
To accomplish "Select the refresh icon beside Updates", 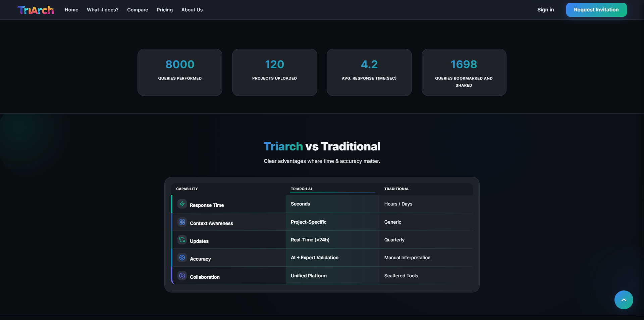I will coord(182,240).
